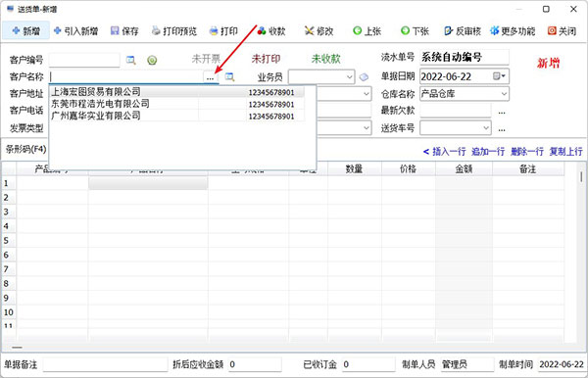Click the 数量 column header
Screen dimensions: 588x378
(x=355, y=169)
